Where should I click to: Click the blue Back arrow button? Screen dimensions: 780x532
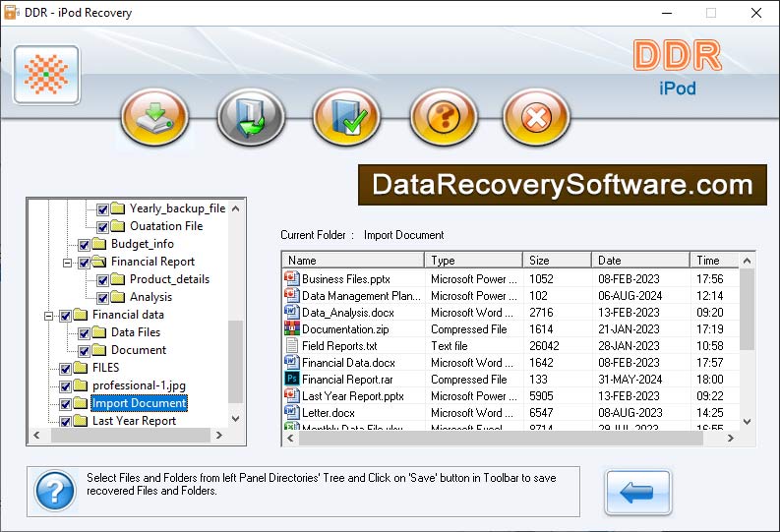[637, 493]
